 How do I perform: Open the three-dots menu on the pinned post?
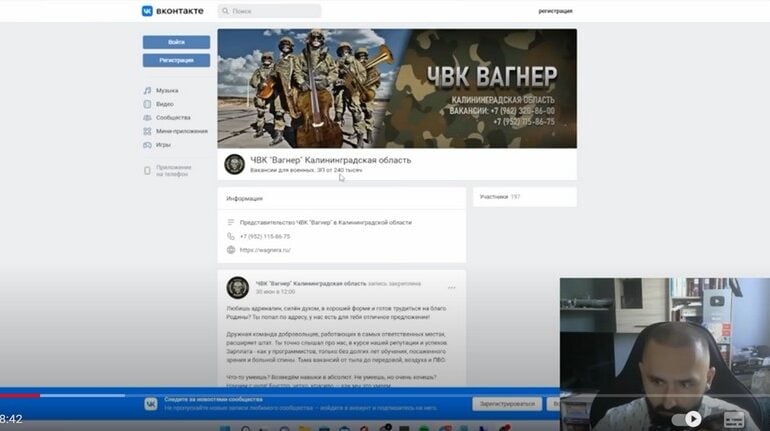click(451, 288)
